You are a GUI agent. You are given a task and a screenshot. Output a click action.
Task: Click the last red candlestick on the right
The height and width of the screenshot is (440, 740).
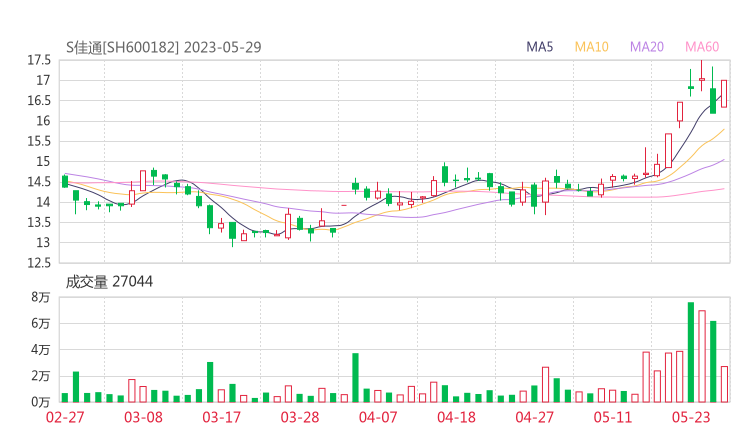[724, 93]
